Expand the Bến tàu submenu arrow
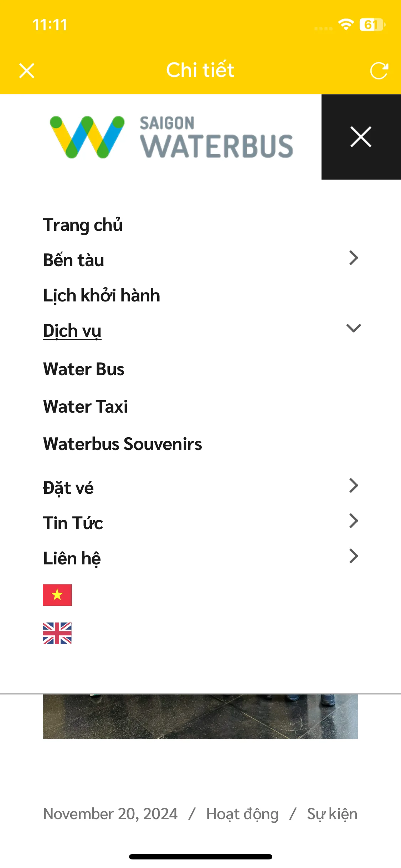Image resolution: width=401 pixels, height=868 pixels. (x=353, y=258)
